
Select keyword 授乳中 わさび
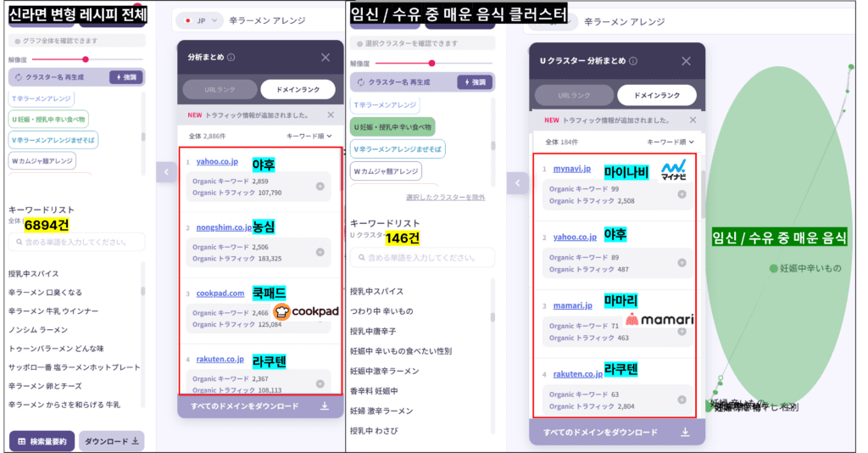[374, 431]
